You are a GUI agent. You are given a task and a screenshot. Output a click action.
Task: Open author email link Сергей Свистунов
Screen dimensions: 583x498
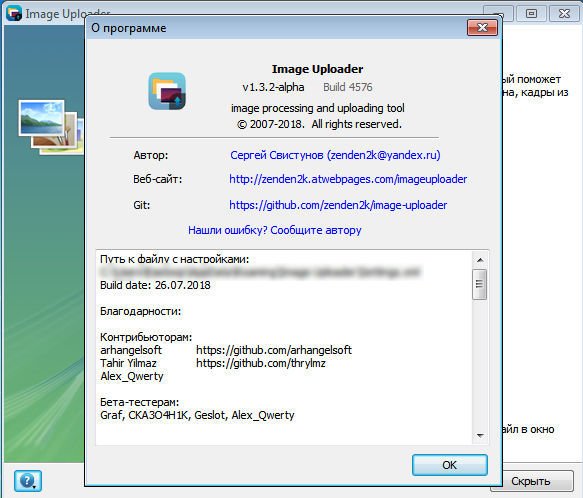tap(335, 155)
